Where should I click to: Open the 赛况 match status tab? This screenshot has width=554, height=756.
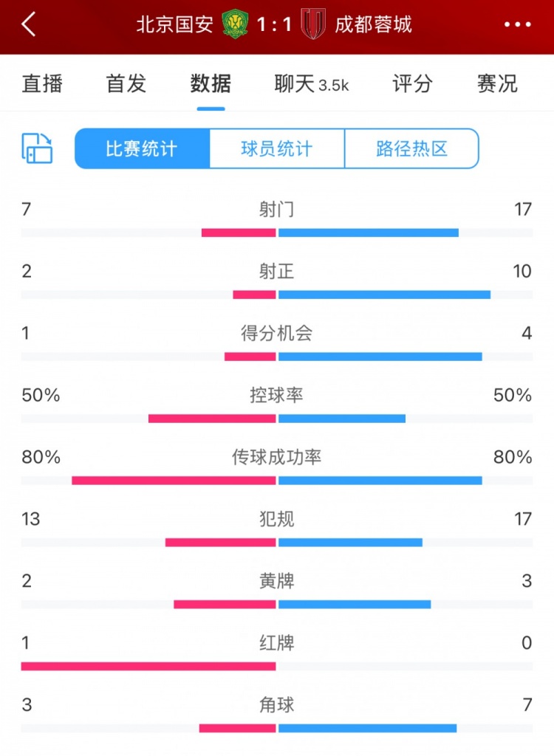click(495, 84)
